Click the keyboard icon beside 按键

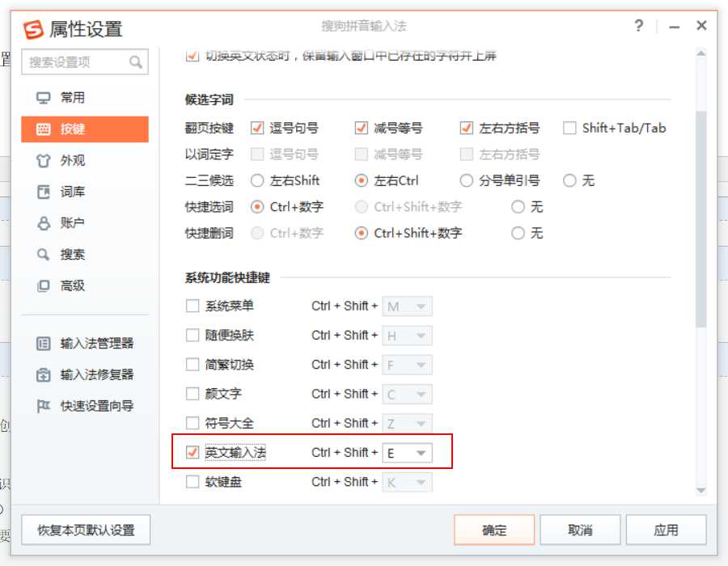tap(43, 129)
